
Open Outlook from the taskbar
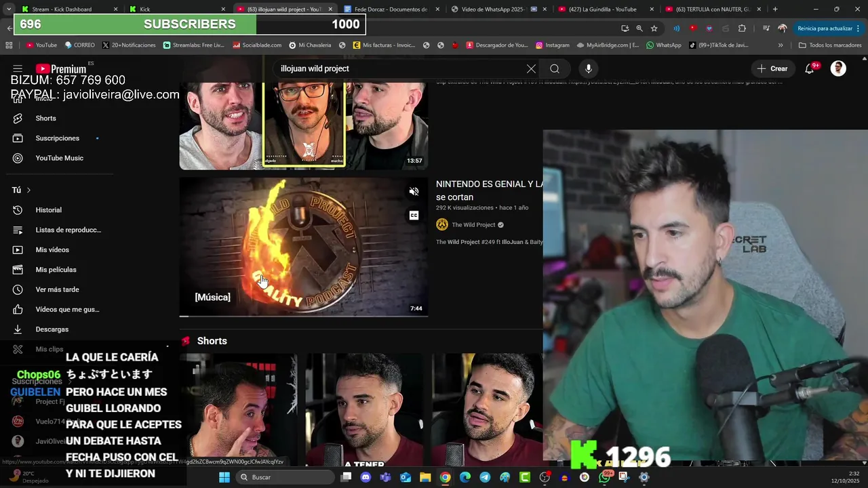(406, 477)
